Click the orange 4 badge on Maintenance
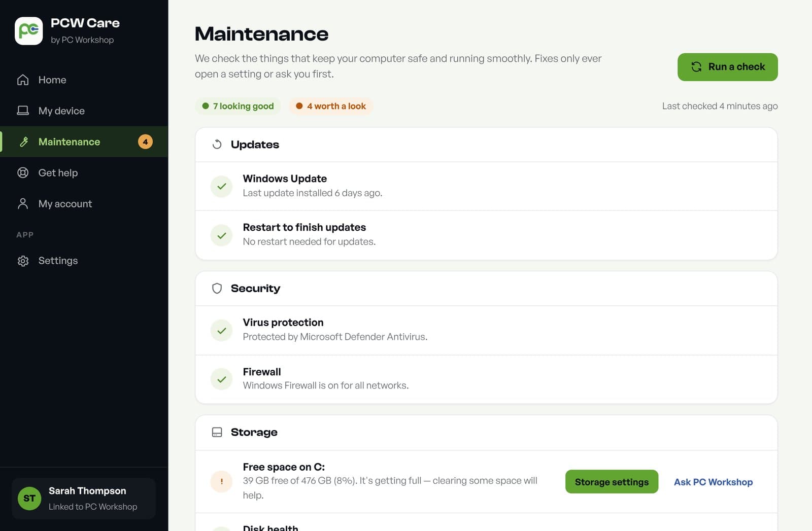The width and height of the screenshot is (812, 531). tap(145, 142)
